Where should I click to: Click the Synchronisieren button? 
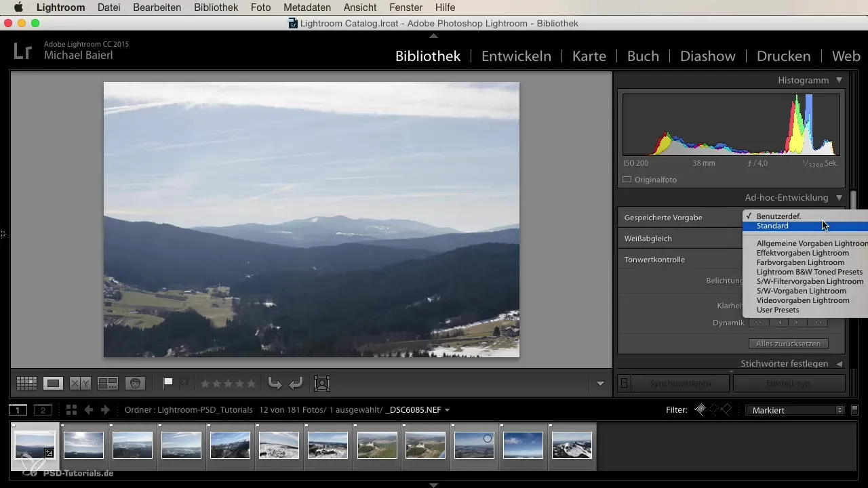point(680,384)
